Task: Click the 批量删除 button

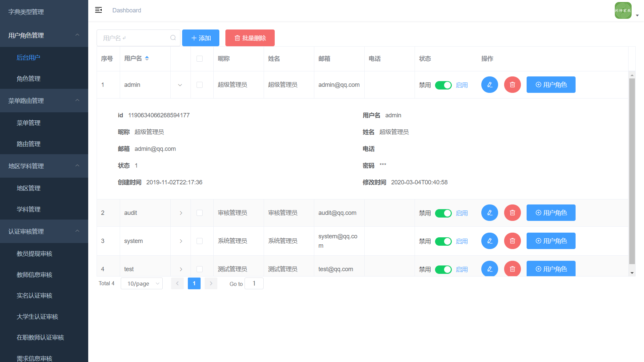Action: pyautogui.click(x=250, y=38)
